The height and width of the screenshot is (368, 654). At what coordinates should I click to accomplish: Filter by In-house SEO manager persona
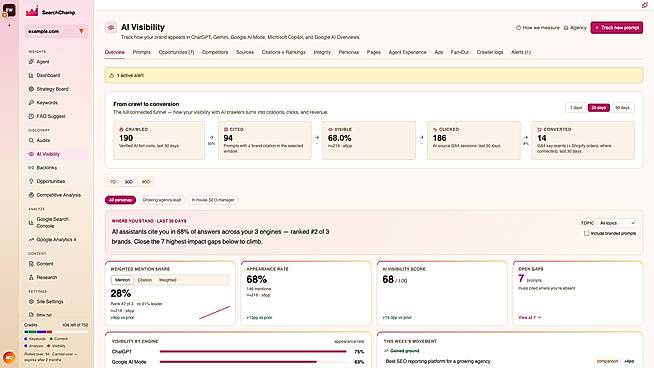[213, 200]
